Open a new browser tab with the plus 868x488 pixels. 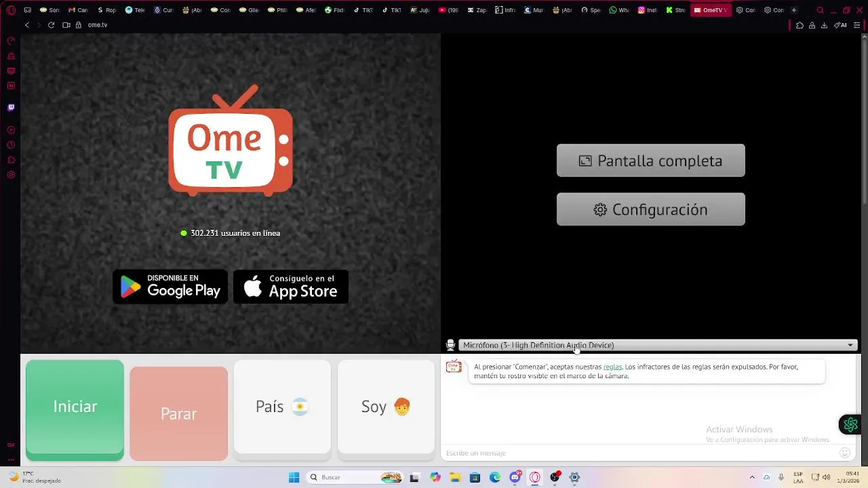pyautogui.click(x=794, y=10)
